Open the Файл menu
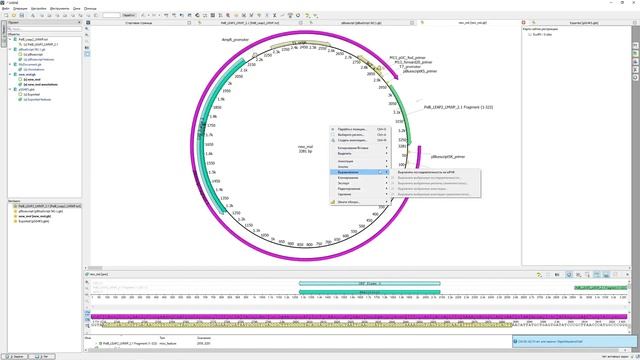 click(6, 8)
